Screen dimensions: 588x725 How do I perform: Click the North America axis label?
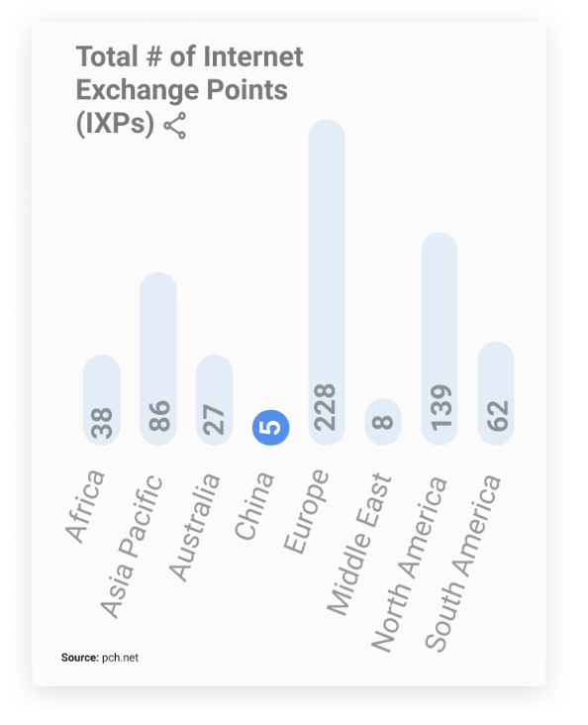point(410,564)
